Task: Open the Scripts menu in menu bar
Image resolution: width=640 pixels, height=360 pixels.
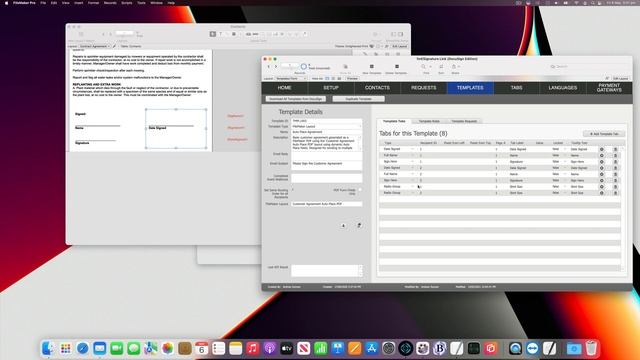Action: click(127, 3)
